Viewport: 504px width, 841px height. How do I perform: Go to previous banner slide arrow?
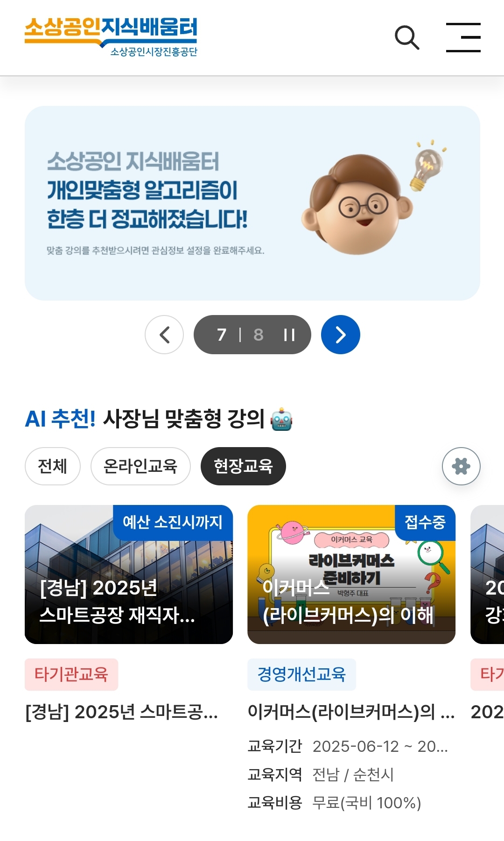(164, 335)
